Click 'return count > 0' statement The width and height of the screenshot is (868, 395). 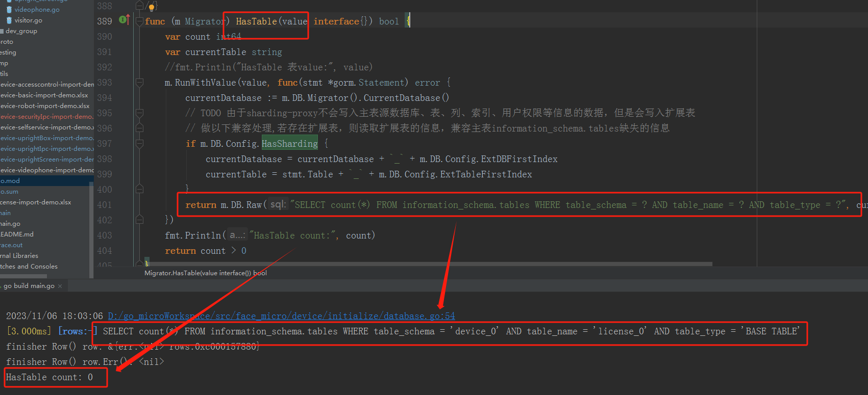click(x=206, y=251)
